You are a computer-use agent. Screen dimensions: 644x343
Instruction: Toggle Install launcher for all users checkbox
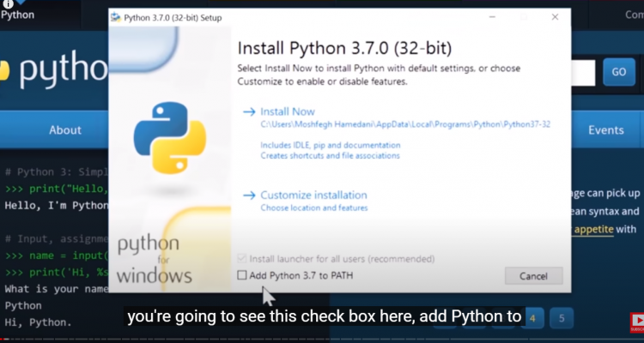tap(242, 258)
